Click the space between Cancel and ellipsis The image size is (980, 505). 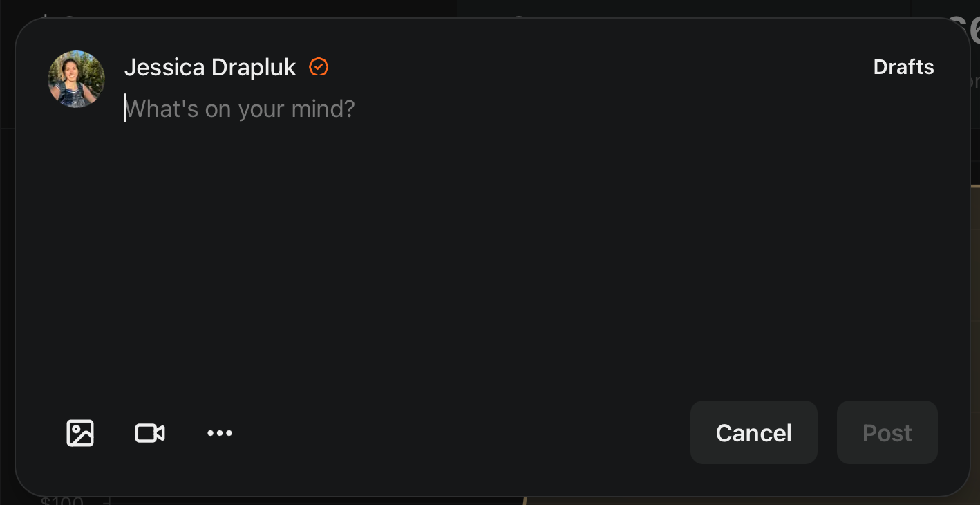pos(462,433)
